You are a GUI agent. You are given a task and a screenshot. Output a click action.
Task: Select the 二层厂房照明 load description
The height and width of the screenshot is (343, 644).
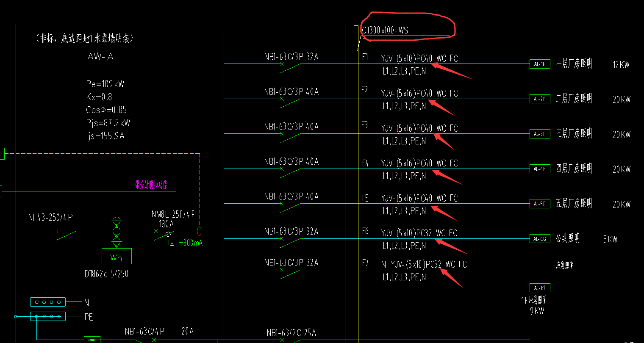(574, 99)
